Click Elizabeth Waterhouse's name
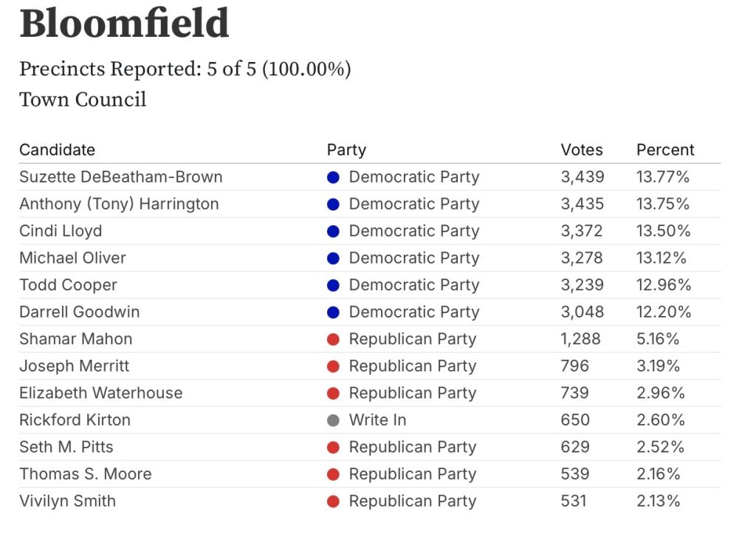The image size is (756, 534). [x=100, y=393]
